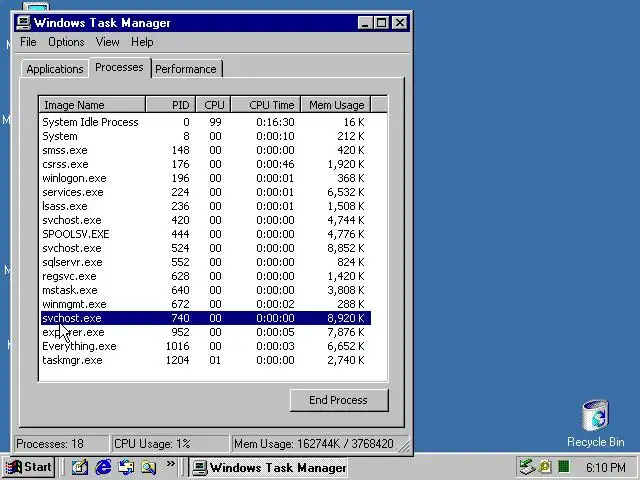This screenshot has width=640, height=480.
Task: Click the search magnifier quick launch icon
Action: coord(149,467)
